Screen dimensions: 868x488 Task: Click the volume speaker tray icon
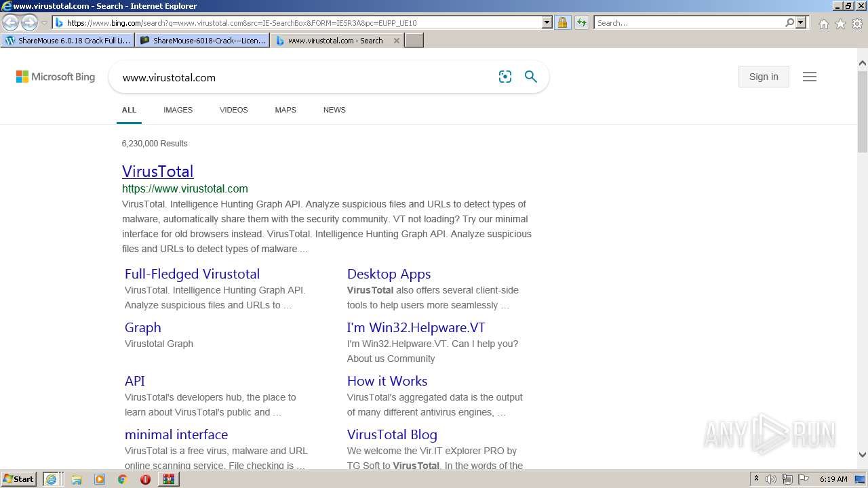point(771,479)
